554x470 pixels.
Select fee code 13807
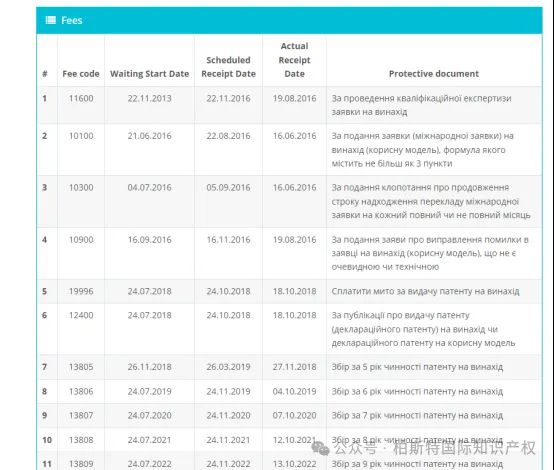coord(81,415)
